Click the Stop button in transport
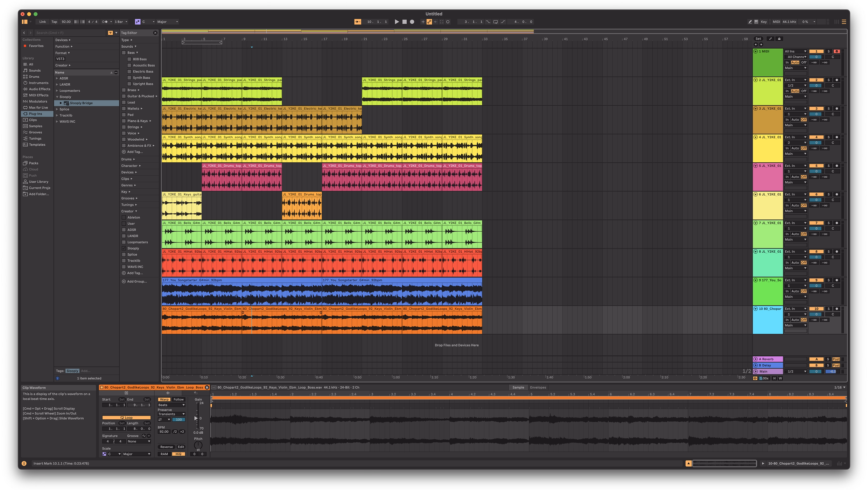The height and width of the screenshot is (490, 868). pyautogui.click(x=404, y=22)
